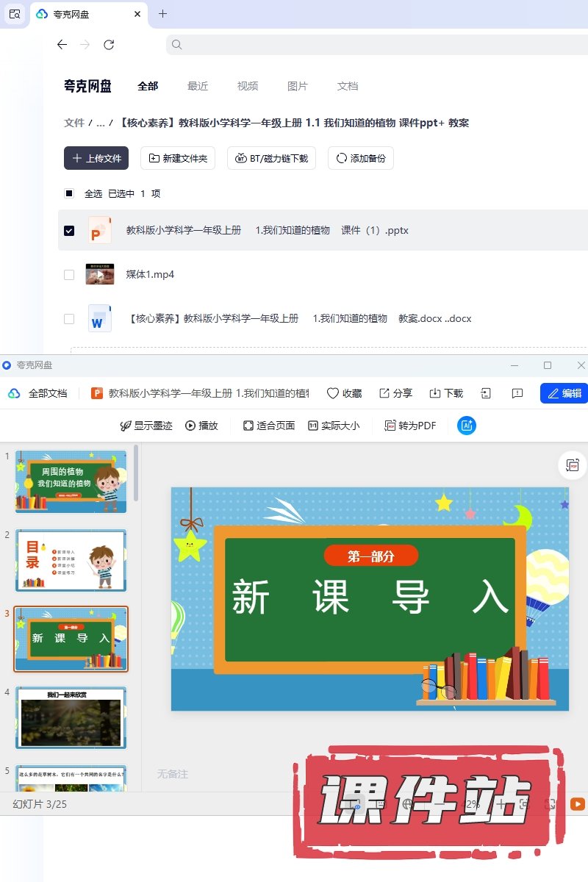This screenshot has height=882, width=588.
Task: Click the feedback message icon
Action: [x=517, y=393]
